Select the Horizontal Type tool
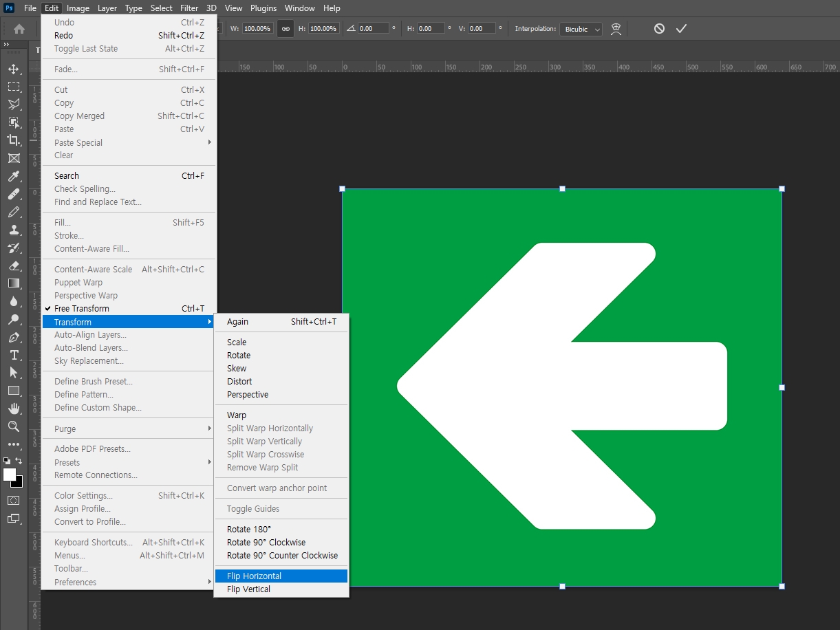Image resolution: width=840 pixels, height=630 pixels. click(x=13, y=355)
